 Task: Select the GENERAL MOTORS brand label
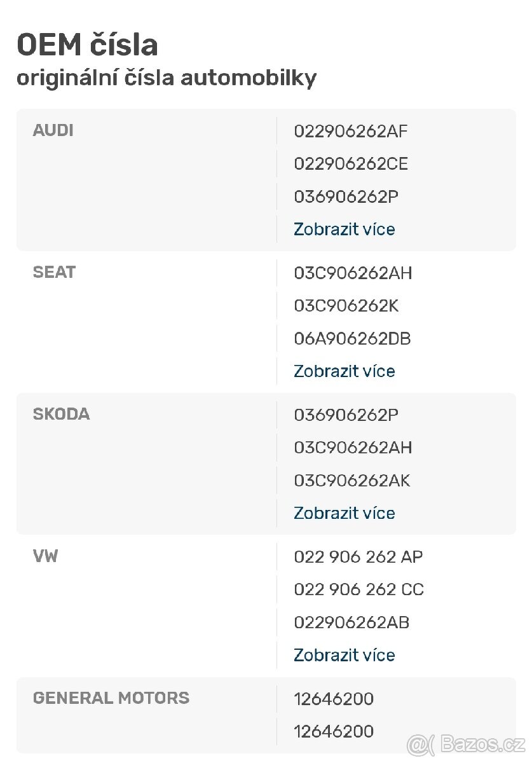(x=111, y=698)
